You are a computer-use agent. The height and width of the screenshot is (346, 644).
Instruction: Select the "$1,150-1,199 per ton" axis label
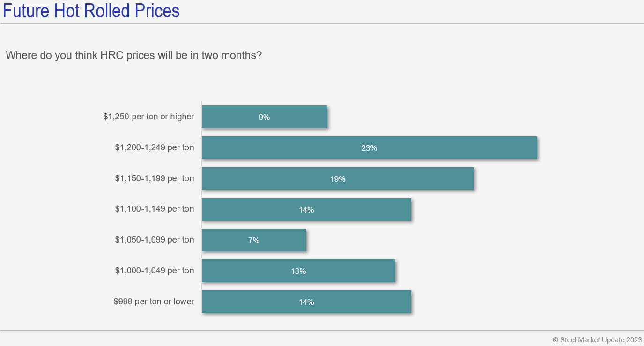point(155,178)
